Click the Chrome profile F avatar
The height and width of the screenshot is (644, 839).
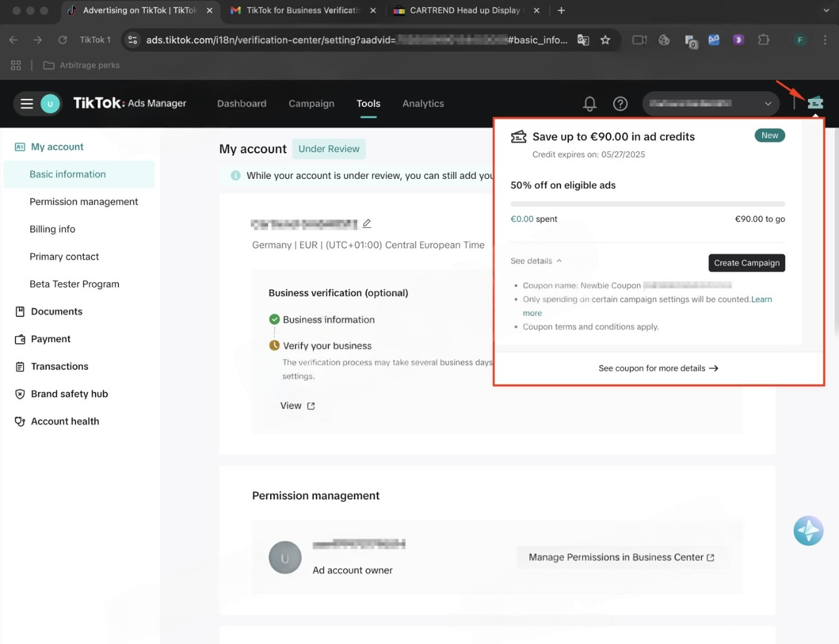pyautogui.click(x=800, y=40)
